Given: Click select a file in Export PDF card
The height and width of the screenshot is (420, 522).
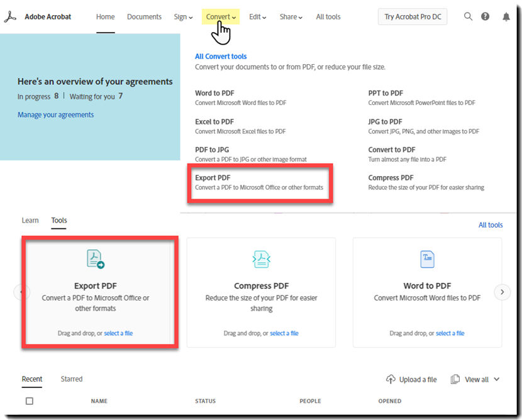Looking at the screenshot, I should point(118,333).
